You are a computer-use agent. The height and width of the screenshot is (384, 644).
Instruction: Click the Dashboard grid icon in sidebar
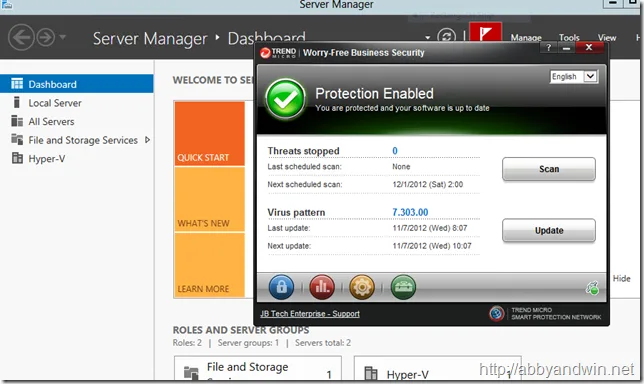[17, 84]
